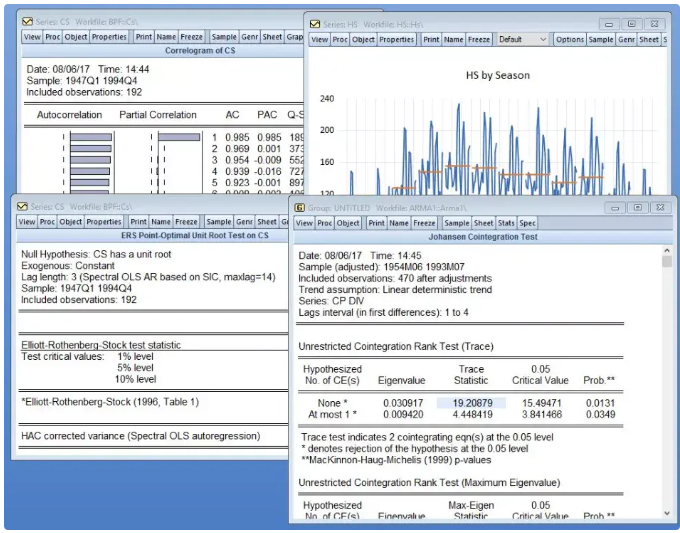Click Sample in Correlogram CS window
This screenshot has height=533, width=680.
(224, 37)
